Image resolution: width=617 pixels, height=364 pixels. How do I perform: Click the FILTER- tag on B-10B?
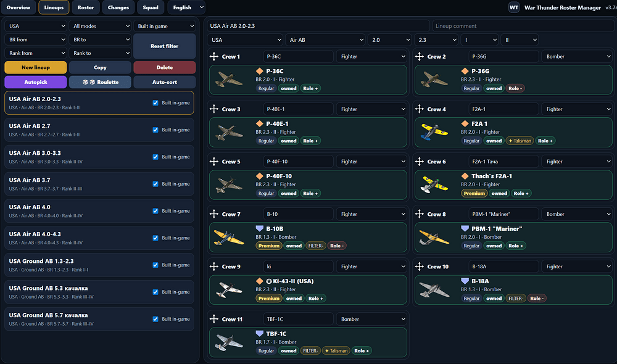pos(315,246)
